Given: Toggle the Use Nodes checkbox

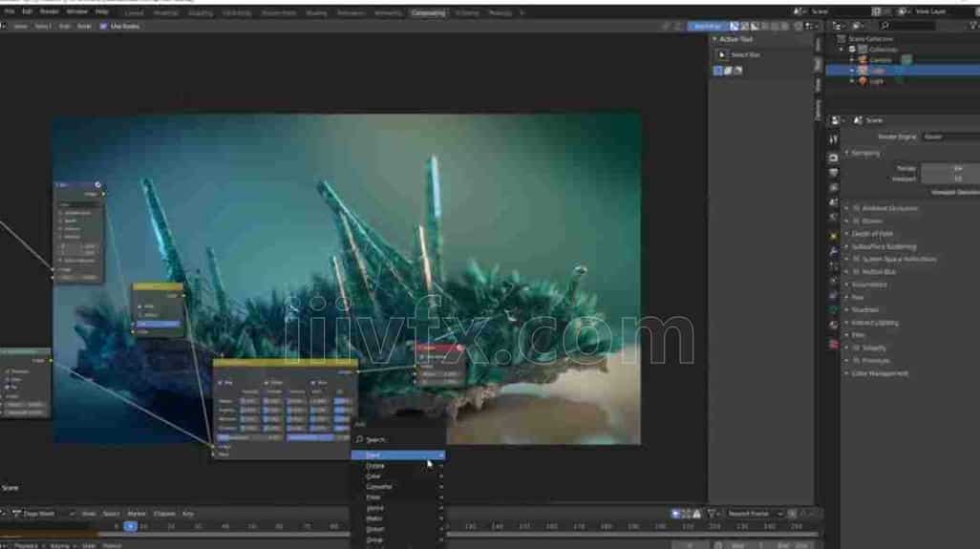Looking at the screenshot, I should 103,26.
